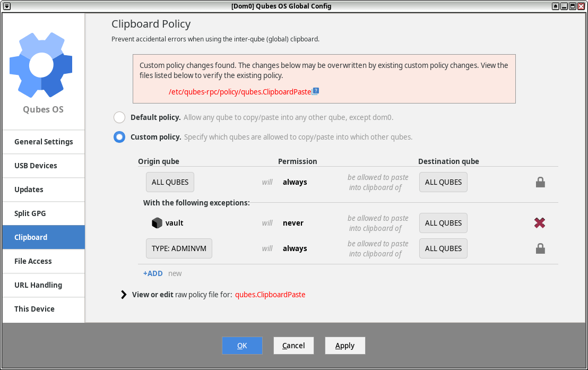Open the help tooltip next to the policy path

pyautogui.click(x=315, y=91)
